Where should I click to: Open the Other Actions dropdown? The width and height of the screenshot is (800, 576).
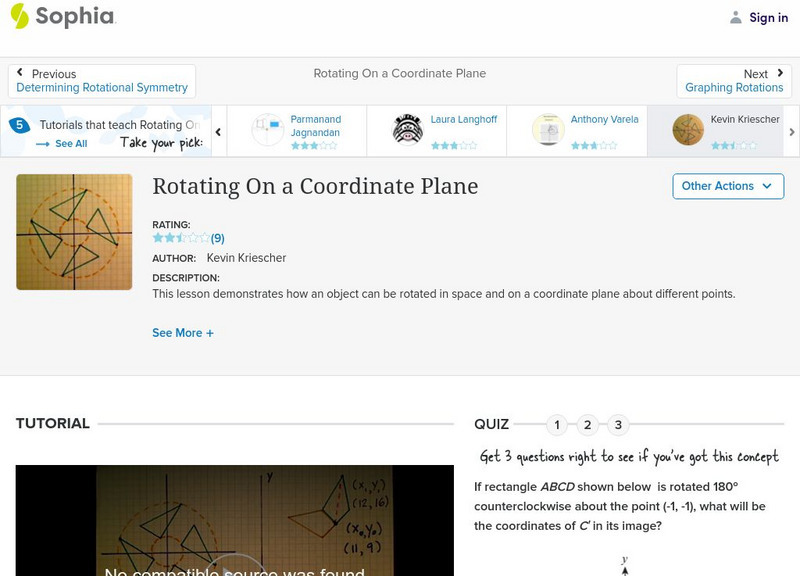click(727, 186)
